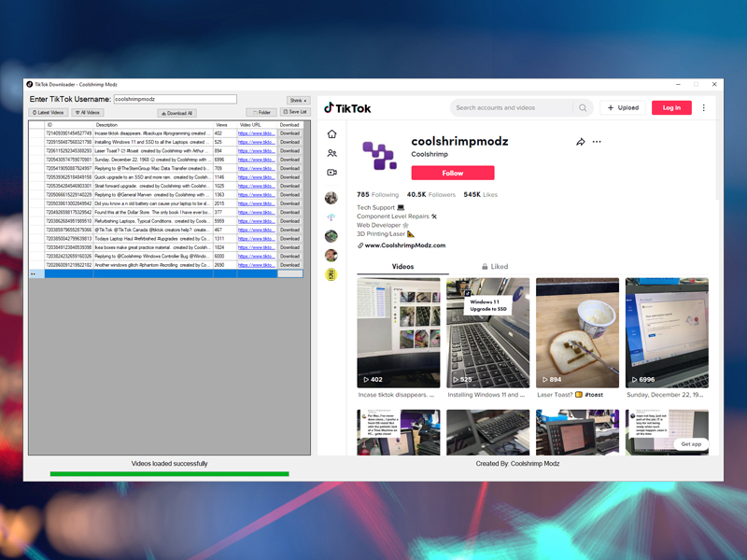Open profile more-options ellipsis menu

597,142
